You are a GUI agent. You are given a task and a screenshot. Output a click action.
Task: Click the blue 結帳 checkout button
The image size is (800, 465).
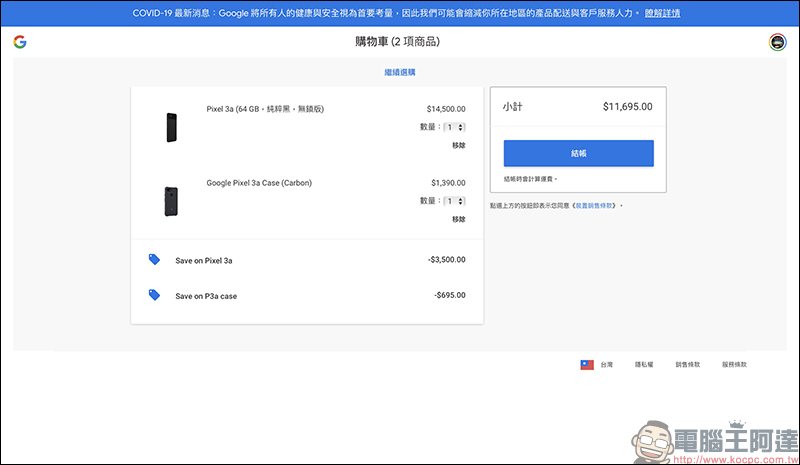579,153
